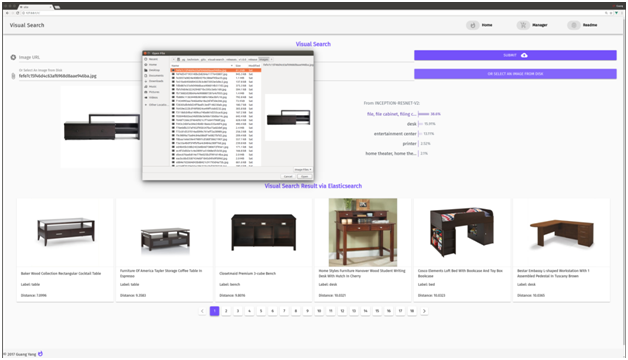
Task: Click Open in the file dialog
Action: point(304,176)
